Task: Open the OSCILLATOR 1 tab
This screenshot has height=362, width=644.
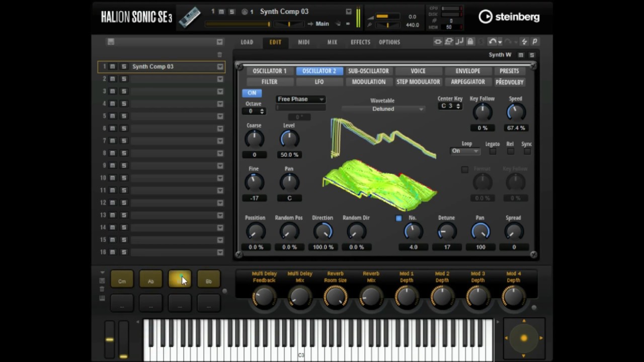Action: click(x=269, y=71)
